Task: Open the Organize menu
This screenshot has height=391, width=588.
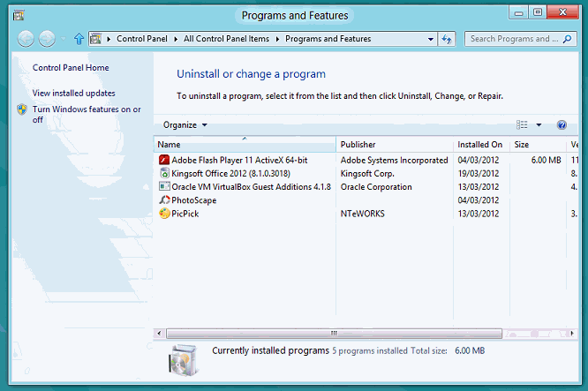Action: coord(185,124)
